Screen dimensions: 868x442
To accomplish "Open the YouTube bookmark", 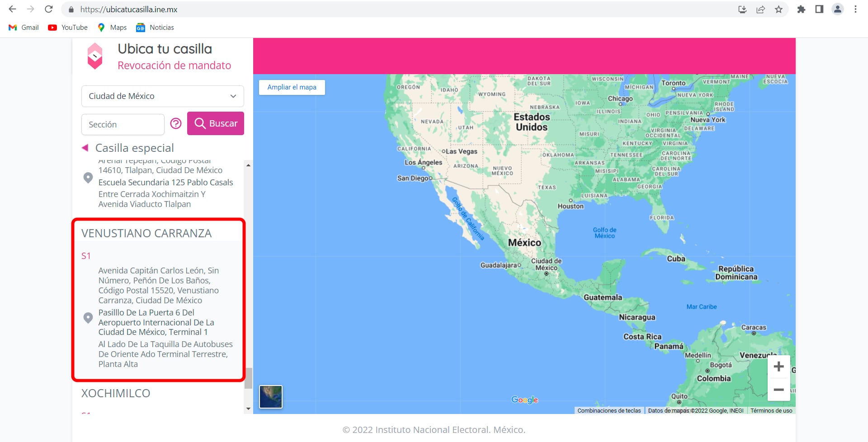I will [68, 28].
